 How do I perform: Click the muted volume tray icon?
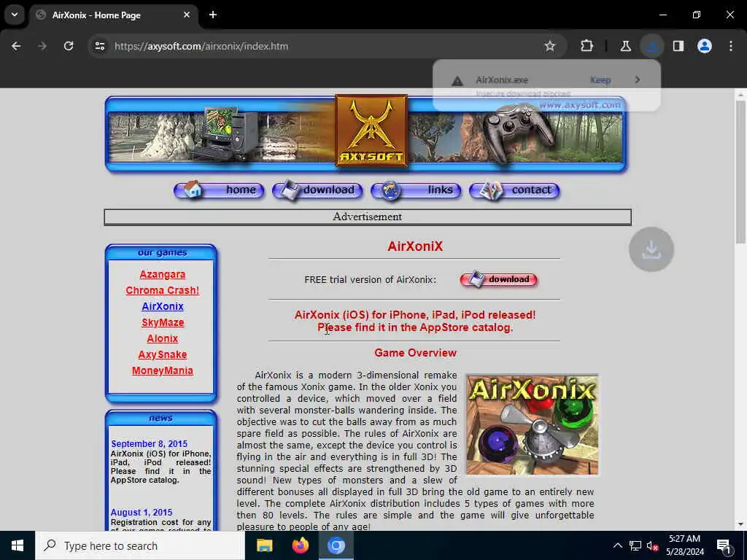click(653, 546)
